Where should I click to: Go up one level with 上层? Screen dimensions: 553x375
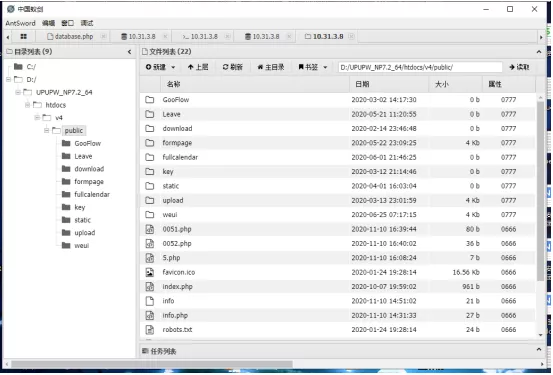[198, 67]
